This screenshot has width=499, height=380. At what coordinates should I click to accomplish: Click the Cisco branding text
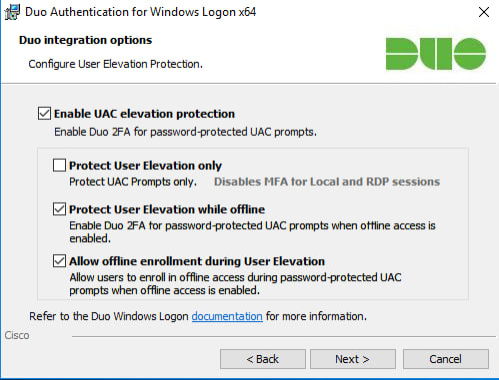(x=17, y=335)
